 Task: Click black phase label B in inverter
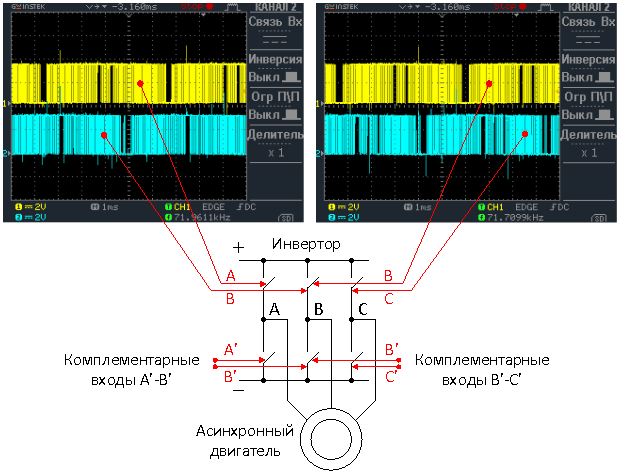coord(319,309)
